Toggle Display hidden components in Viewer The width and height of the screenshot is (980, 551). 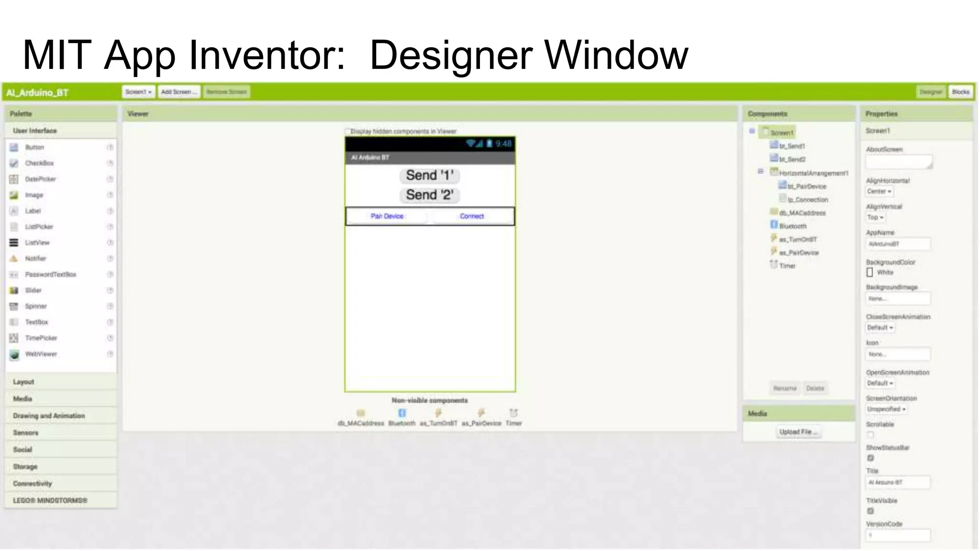coord(348,131)
